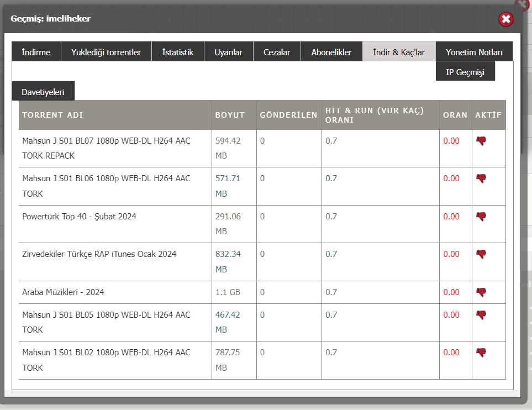This screenshot has width=532, height=410.
Task: Click the Boyut column header
Action: pyautogui.click(x=230, y=115)
